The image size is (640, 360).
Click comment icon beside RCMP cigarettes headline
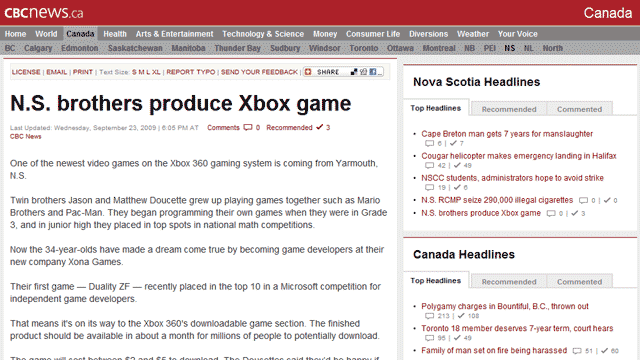pyautogui.click(x=584, y=200)
